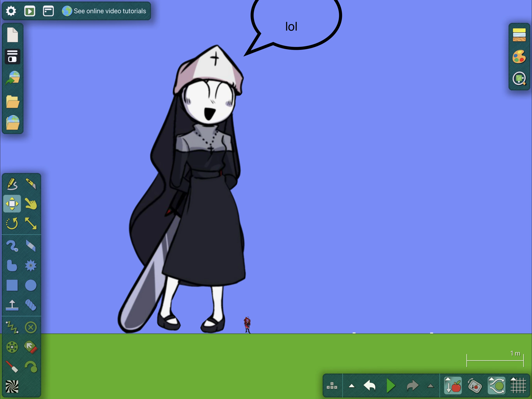Open the Options gear menu
Screen dimensions: 532x399
[x=11, y=11]
